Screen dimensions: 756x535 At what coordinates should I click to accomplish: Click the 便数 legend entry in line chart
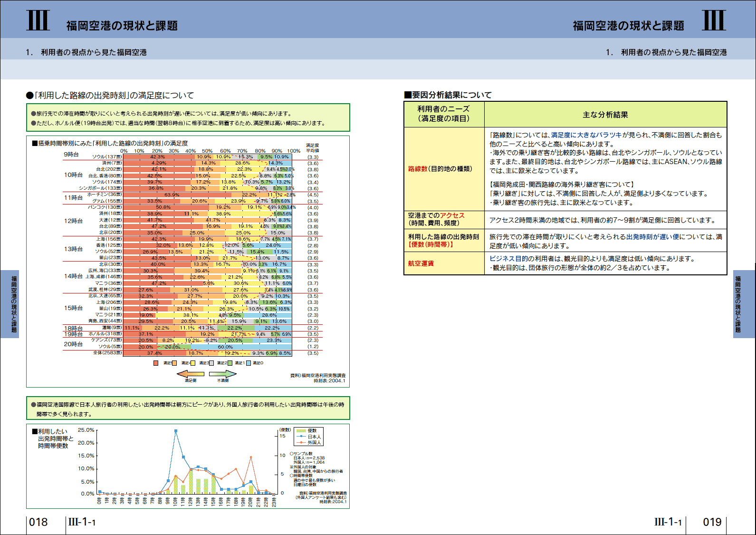coord(306,431)
